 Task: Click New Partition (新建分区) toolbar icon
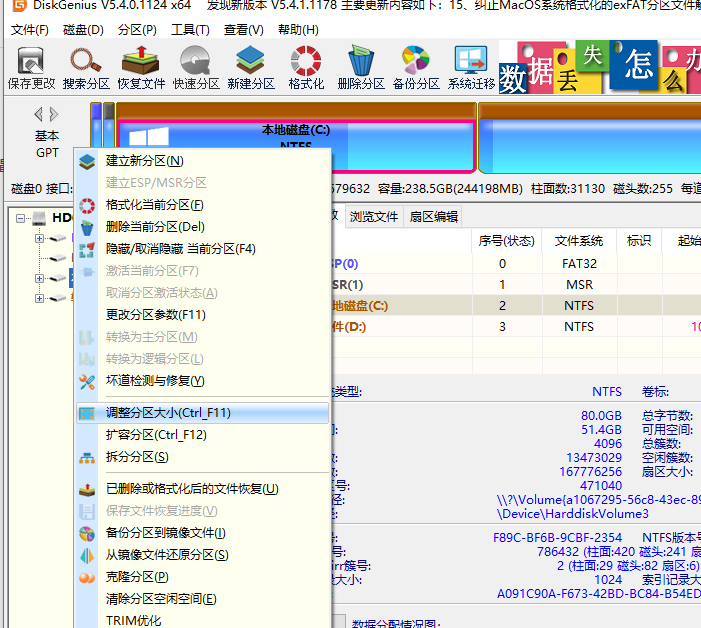click(x=251, y=68)
